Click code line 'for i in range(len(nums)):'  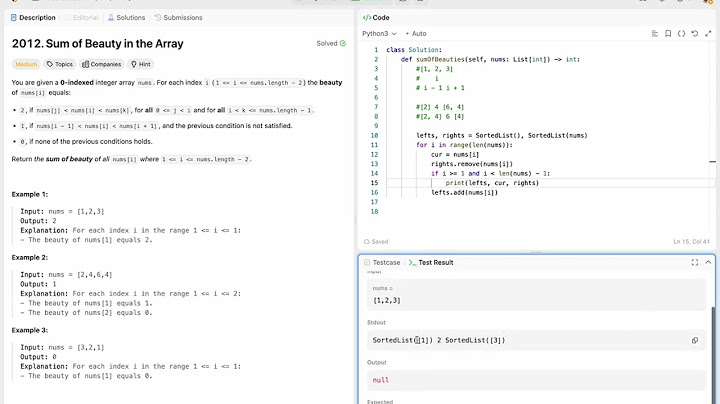click(464, 145)
